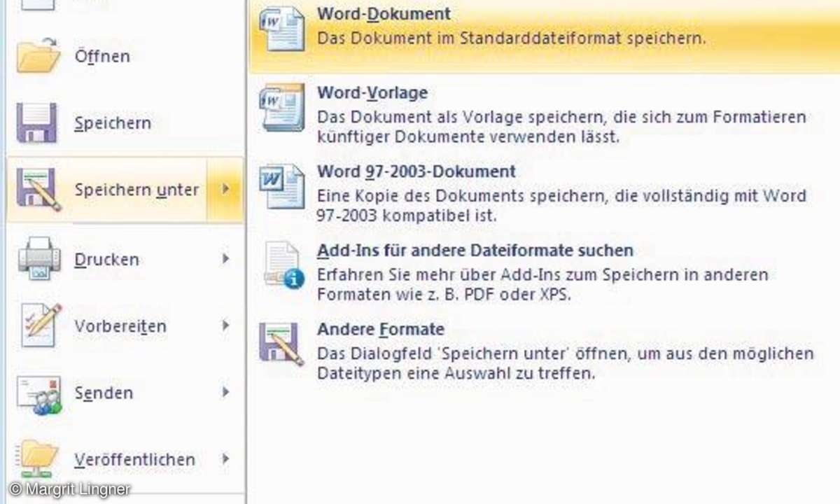
Task: Click text 'Dateitypen eine Auswahl zu treffen.'
Action: [x=456, y=374]
